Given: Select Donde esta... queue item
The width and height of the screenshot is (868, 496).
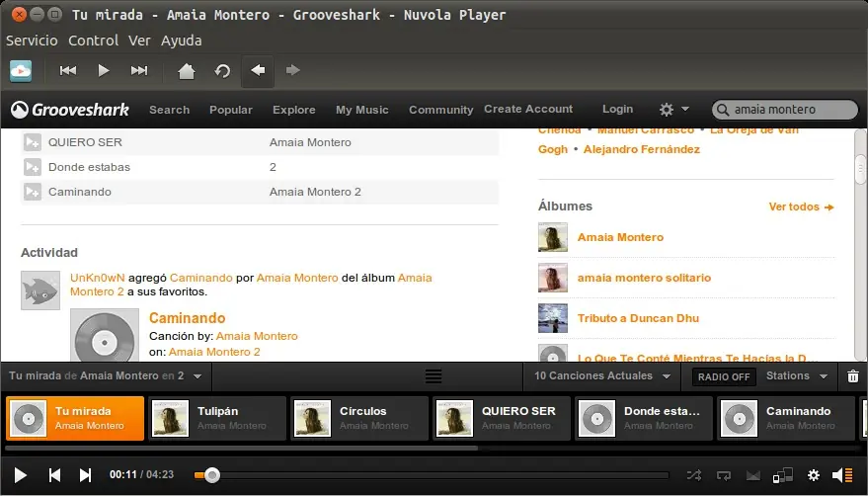Looking at the screenshot, I should click(644, 418).
